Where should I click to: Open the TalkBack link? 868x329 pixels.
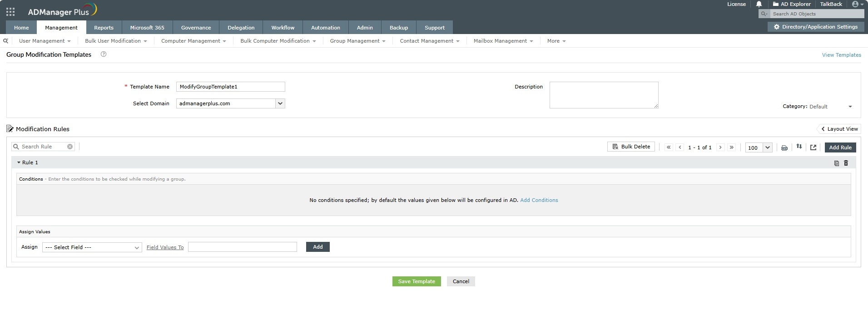[831, 4]
